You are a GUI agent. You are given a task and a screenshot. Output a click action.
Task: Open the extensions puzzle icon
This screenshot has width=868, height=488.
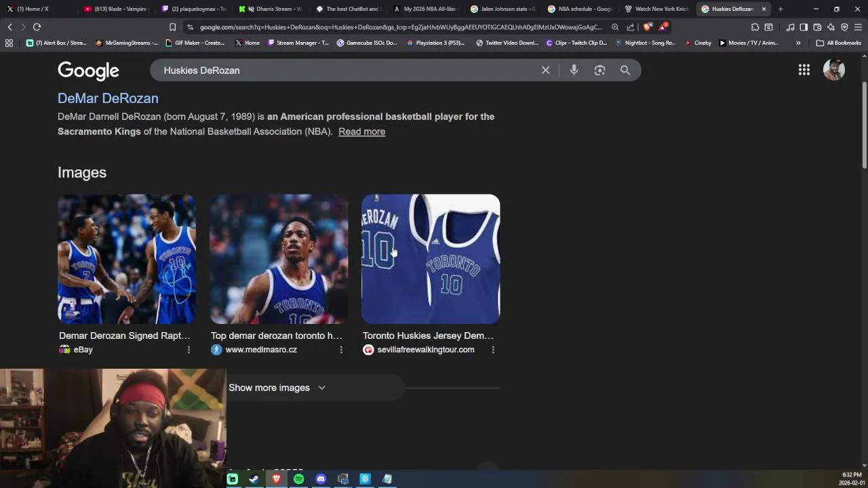(x=755, y=27)
